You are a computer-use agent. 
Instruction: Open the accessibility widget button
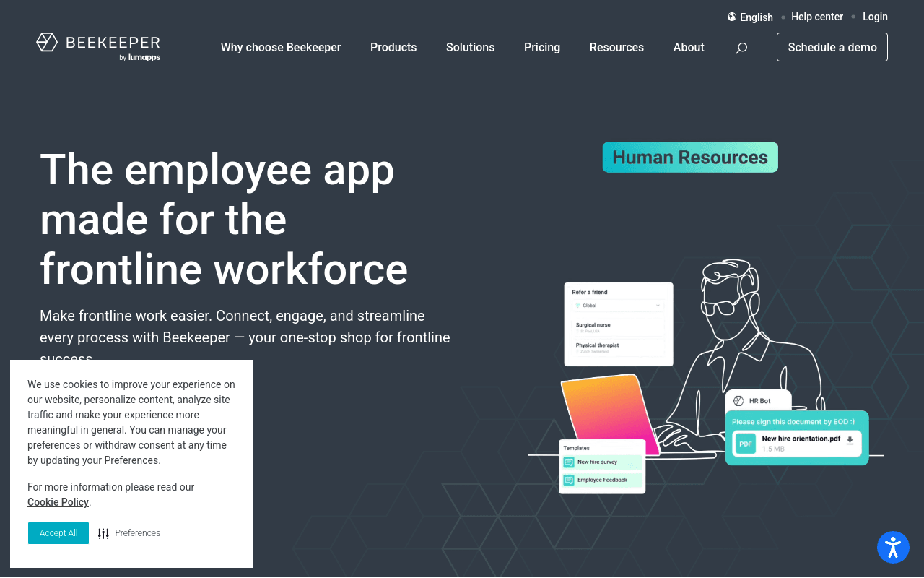click(893, 547)
